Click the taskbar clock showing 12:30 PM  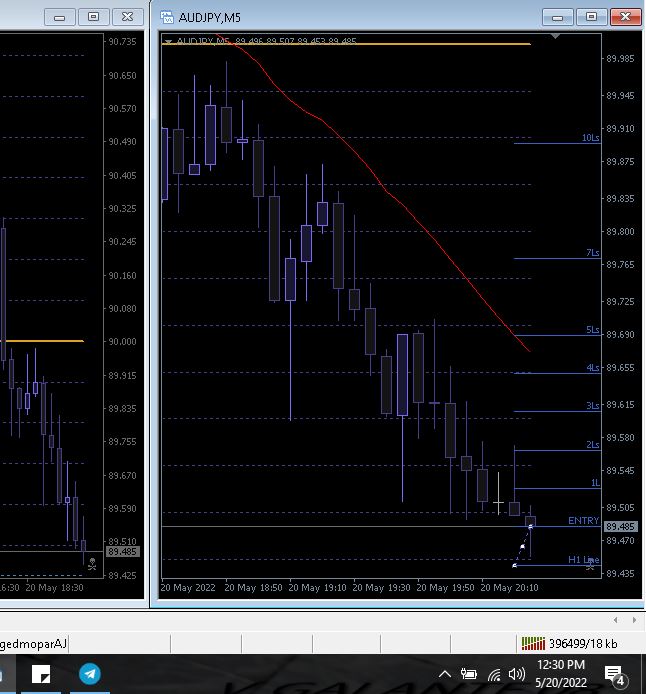(561, 674)
